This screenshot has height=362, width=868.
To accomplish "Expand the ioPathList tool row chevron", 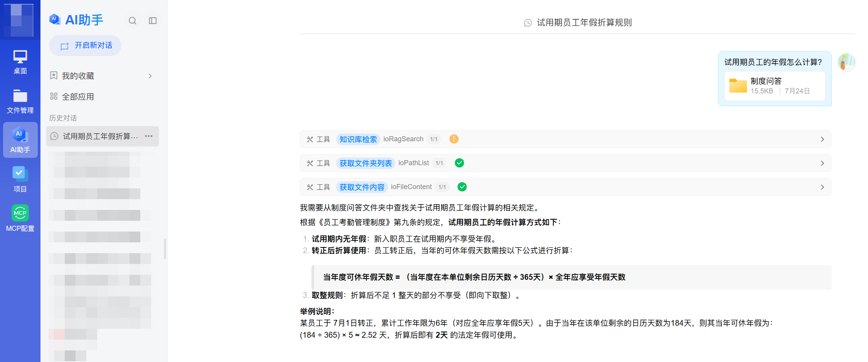I will tap(823, 163).
